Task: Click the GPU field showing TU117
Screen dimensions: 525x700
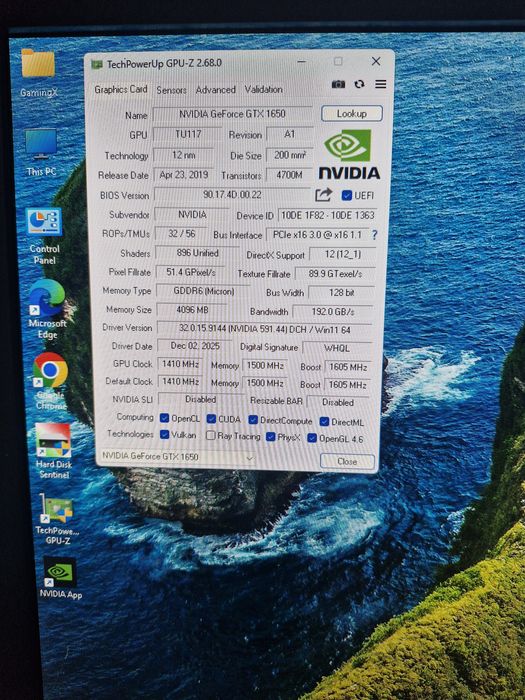Action: coord(188,134)
